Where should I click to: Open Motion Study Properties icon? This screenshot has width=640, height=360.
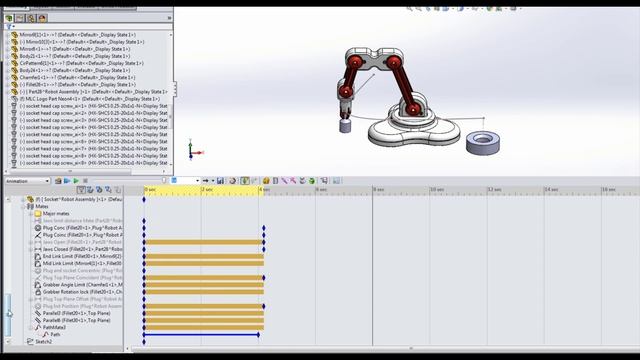(x=336, y=180)
